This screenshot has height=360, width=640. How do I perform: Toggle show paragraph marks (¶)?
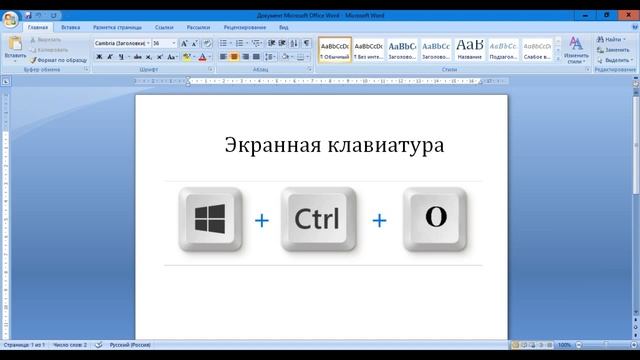[x=307, y=43]
